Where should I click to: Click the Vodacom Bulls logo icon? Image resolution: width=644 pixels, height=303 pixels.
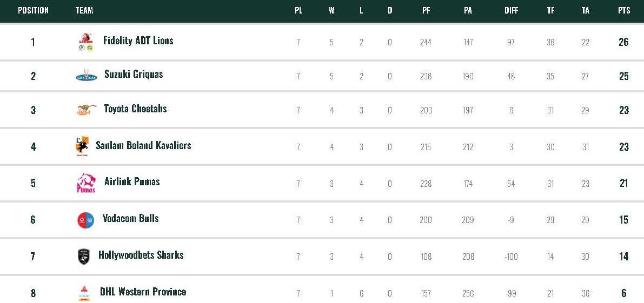85,220
